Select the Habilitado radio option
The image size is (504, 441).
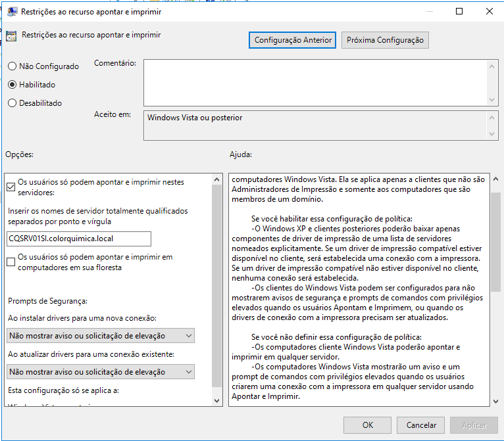(x=12, y=85)
